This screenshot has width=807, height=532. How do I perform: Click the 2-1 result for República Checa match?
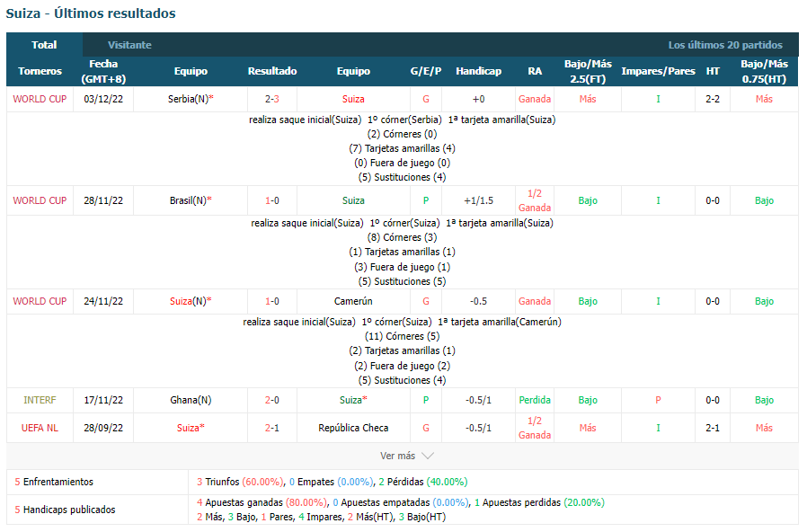pos(272,428)
